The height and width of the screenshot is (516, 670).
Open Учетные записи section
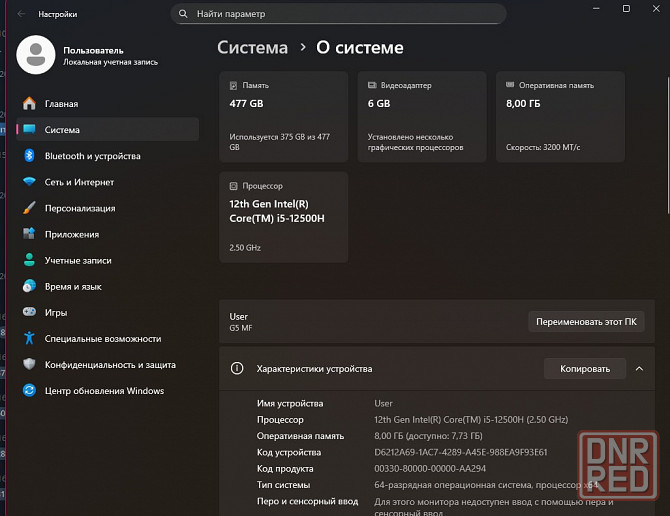point(107,260)
